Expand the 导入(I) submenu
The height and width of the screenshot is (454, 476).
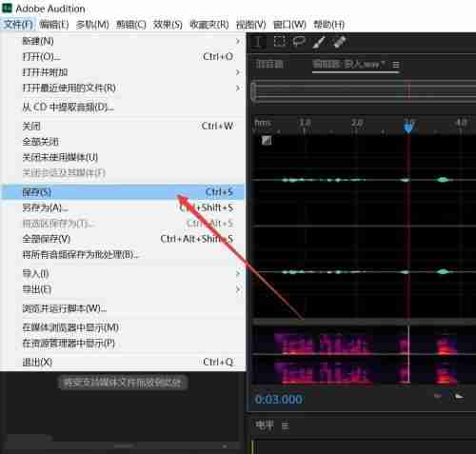tap(123, 273)
